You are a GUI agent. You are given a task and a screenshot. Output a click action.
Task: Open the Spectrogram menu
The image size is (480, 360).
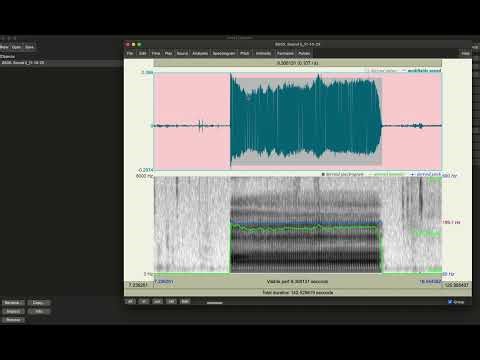224,53
